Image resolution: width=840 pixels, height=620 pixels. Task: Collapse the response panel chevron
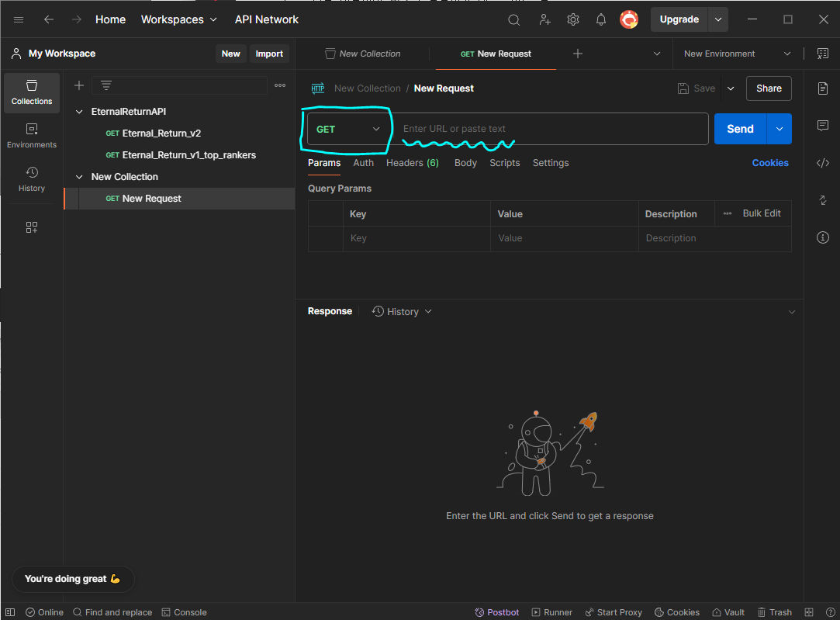click(x=791, y=311)
